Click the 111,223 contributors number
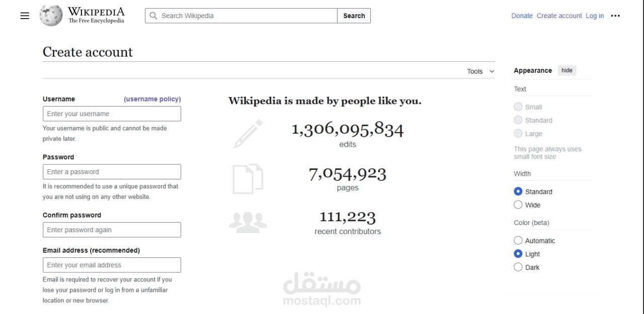 348,217
